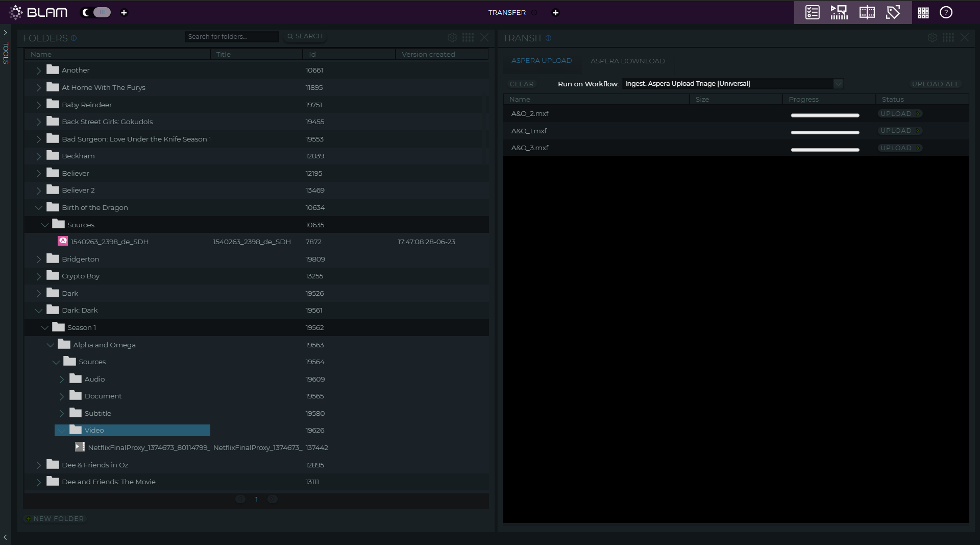Screen dimensions: 980x545
Task: Click progress bar for A&O_2.mxf
Action: (825, 115)
